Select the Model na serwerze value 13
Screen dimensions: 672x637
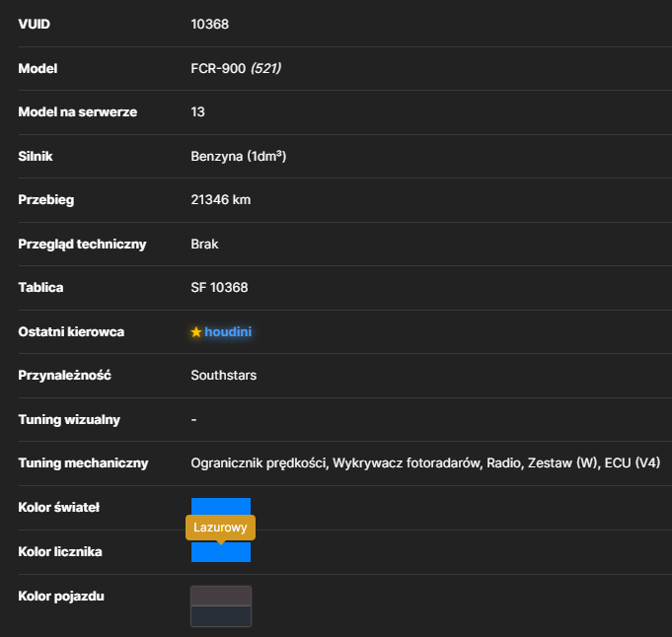click(197, 111)
